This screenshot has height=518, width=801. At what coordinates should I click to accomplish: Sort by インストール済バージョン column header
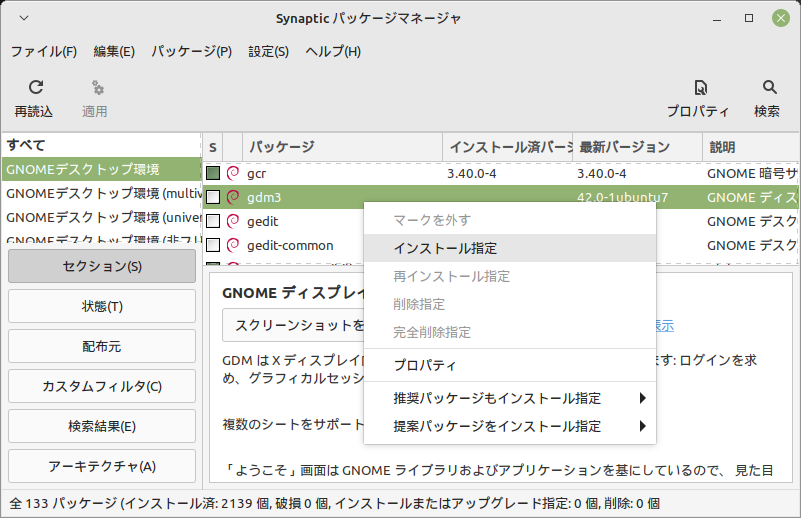tap(508, 147)
